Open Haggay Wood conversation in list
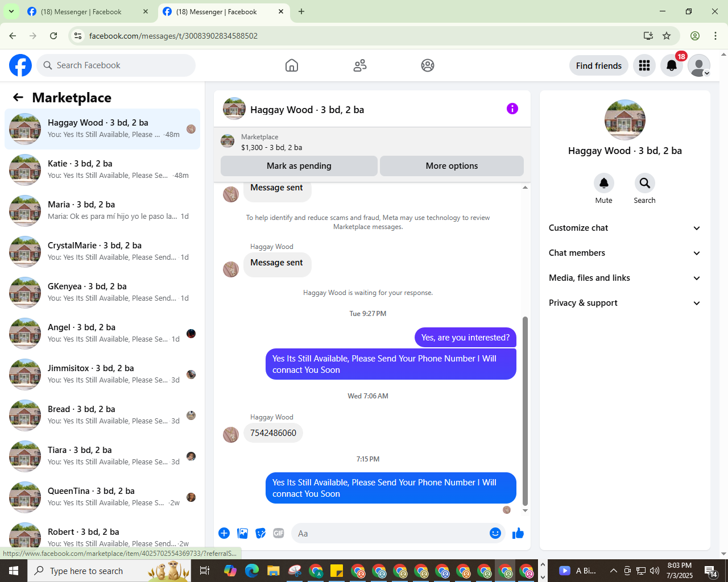This screenshot has height=582, width=728. (x=102, y=129)
